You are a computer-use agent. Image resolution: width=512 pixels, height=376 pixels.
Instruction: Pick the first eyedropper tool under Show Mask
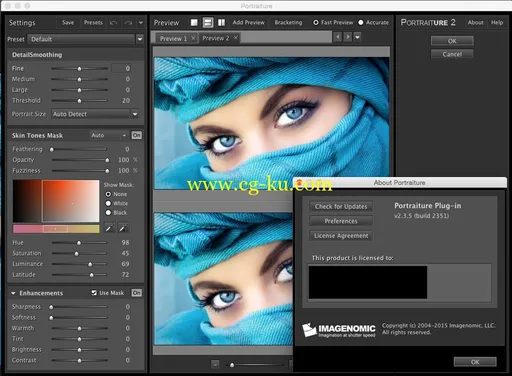[109, 228]
